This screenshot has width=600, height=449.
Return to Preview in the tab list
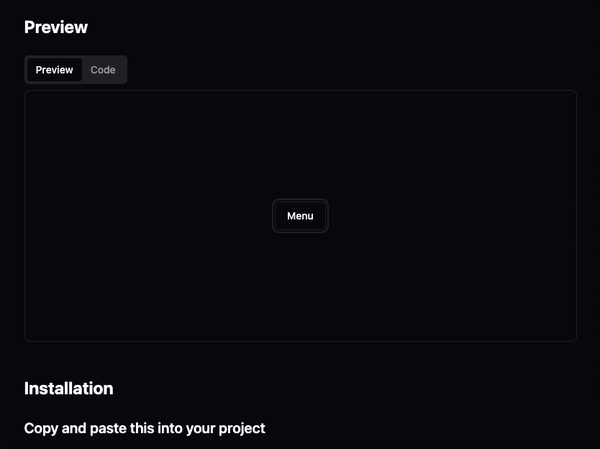[x=54, y=70]
